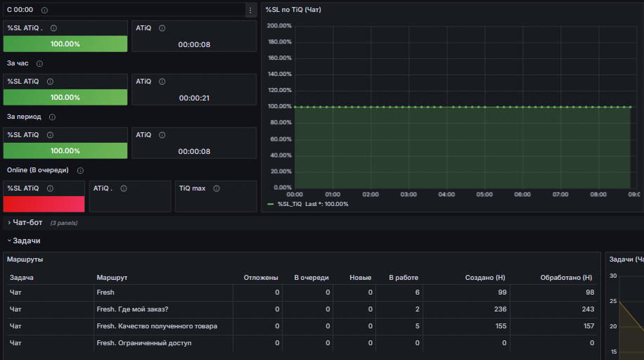The height and width of the screenshot is (360, 644).
Task: Sort table by Новые column header
Action: (x=360, y=278)
